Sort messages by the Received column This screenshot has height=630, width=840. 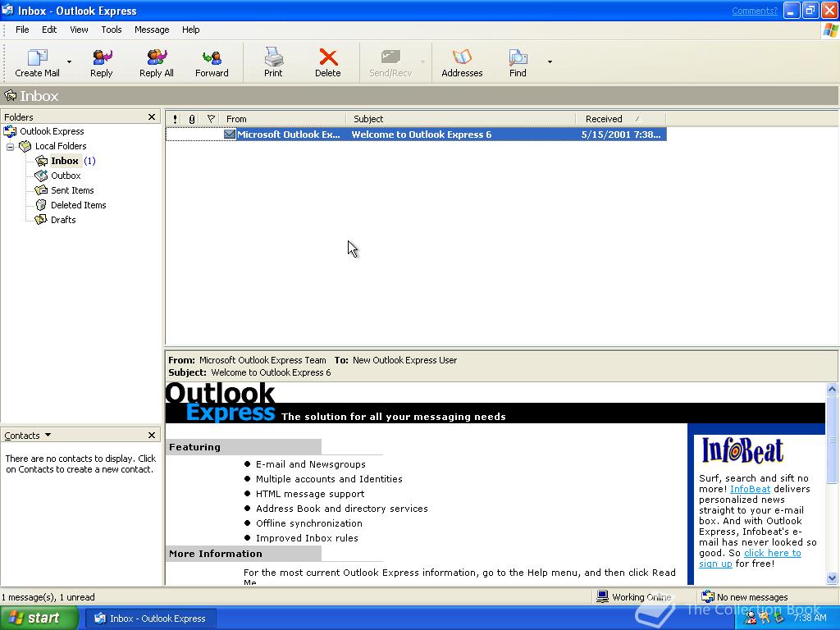(621, 119)
